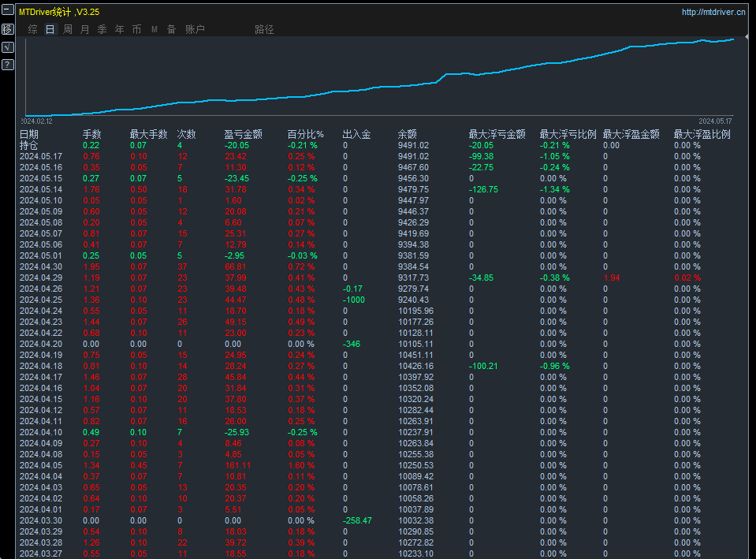The width and height of the screenshot is (756, 559).
Task: Toggle the 年 yearly view on
Action: [119, 29]
